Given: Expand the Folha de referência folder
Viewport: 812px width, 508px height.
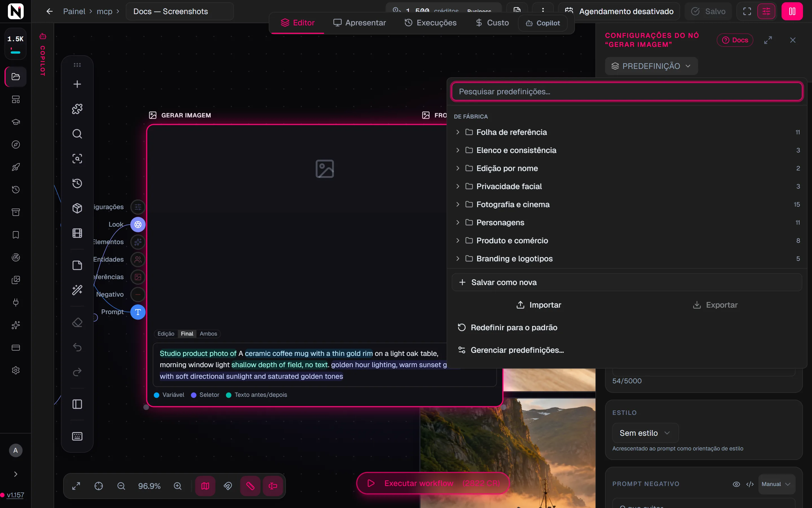Looking at the screenshot, I should (627, 132).
